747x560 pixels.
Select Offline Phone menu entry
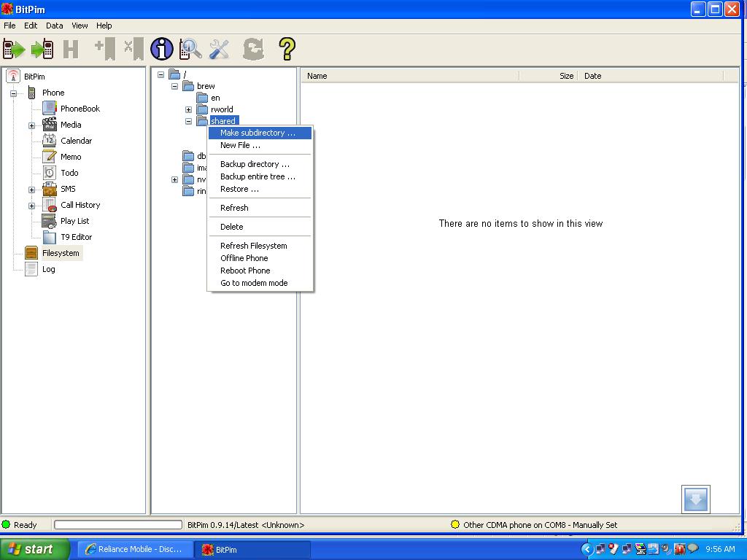[260, 258]
